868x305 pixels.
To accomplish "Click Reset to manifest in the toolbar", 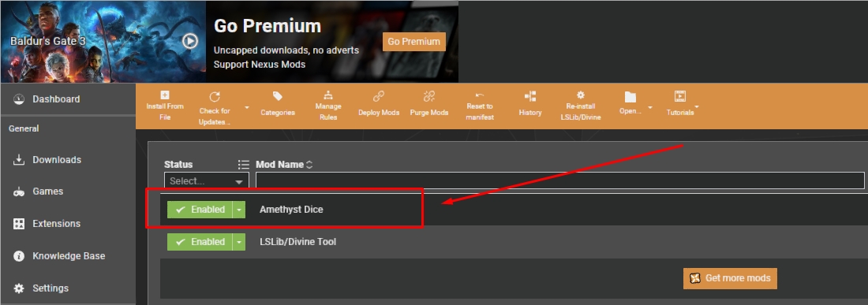I will [x=480, y=106].
